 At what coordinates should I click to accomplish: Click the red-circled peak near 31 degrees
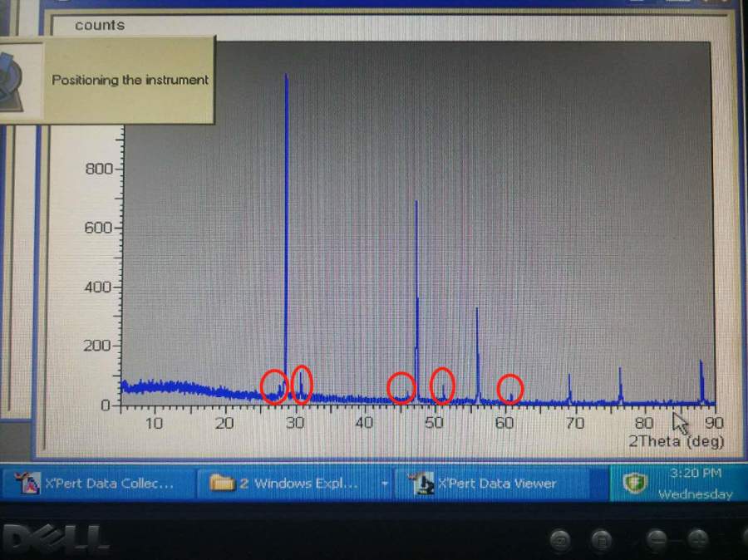302,385
